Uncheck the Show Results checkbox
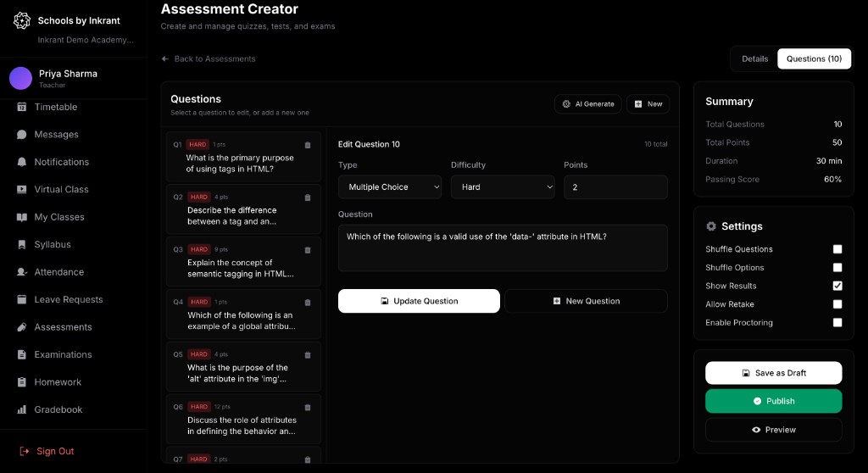Screen dimensions: 868x473 point(837,286)
